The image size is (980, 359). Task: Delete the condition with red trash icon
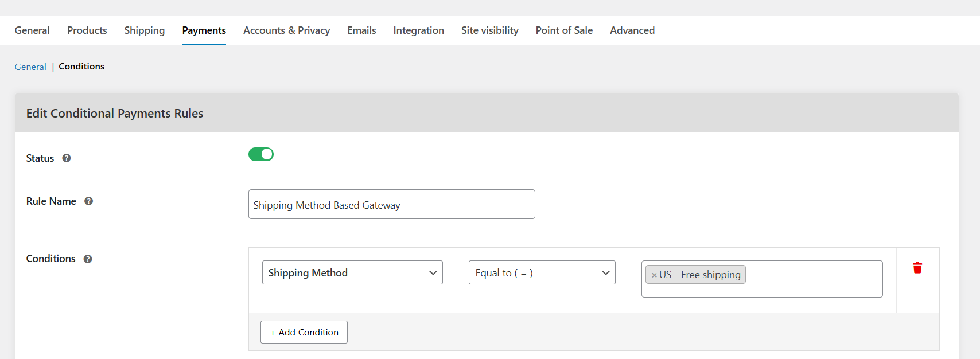coord(917,268)
